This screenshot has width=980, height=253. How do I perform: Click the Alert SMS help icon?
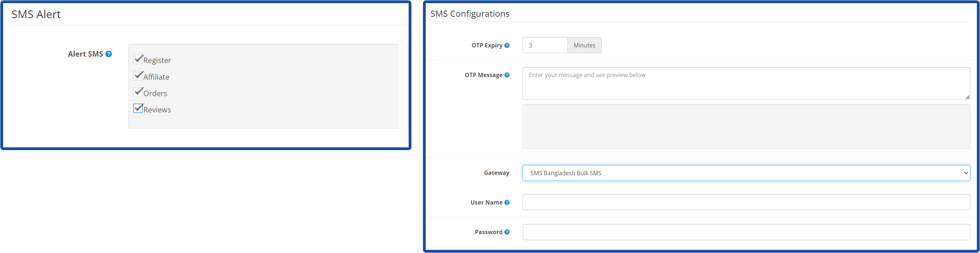108,54
